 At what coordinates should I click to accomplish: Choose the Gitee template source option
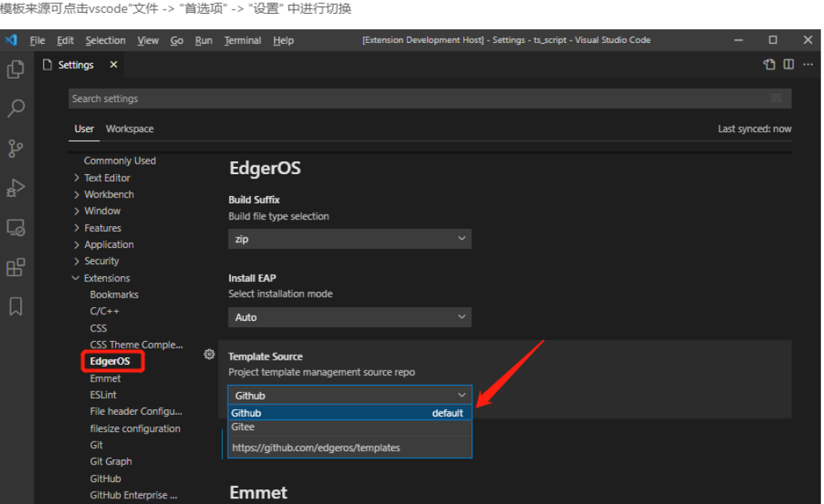tap(350, 427)
